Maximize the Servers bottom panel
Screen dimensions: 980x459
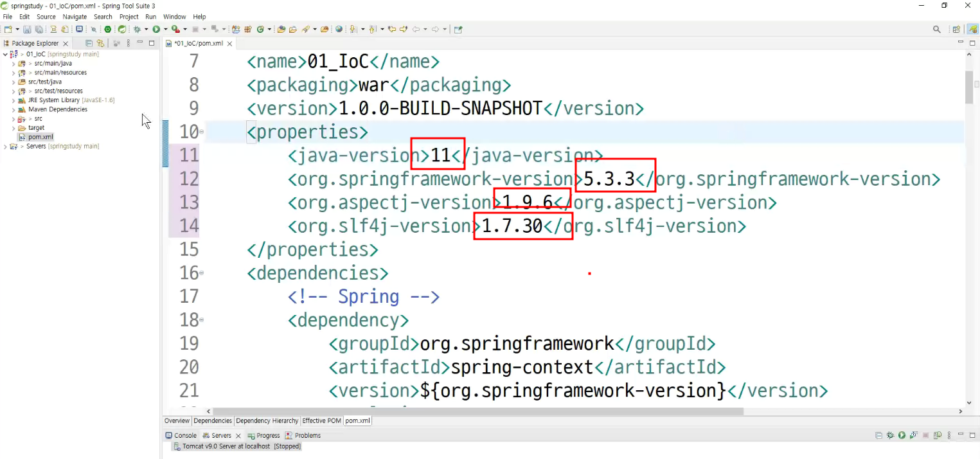coord(972,435)
